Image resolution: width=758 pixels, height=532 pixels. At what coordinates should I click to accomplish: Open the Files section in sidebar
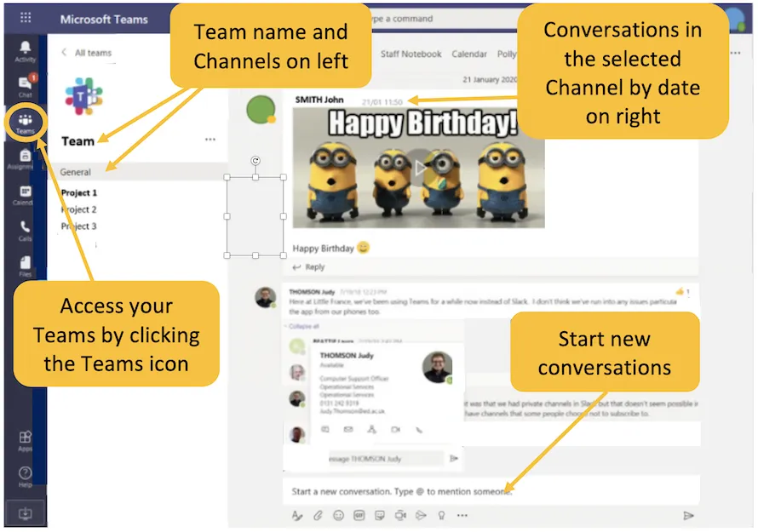[x=25, y=266]
